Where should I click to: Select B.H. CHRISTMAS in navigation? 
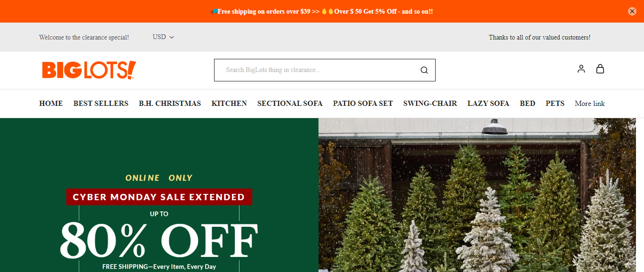[170, 104]
